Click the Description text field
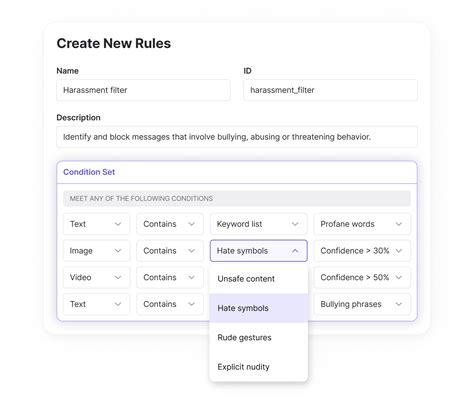The width and height of the screenshot is (474, 398). click(x=237, y=137)
